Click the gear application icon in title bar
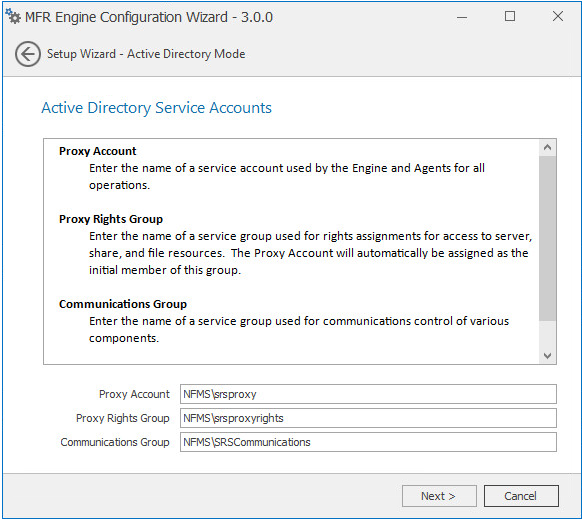 coord(13,16)
